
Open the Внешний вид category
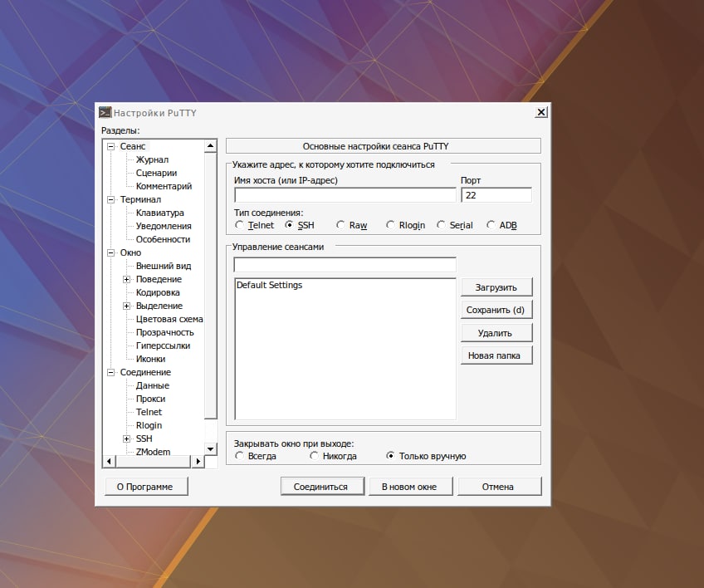pyautogui.click(x=164, y=266)
